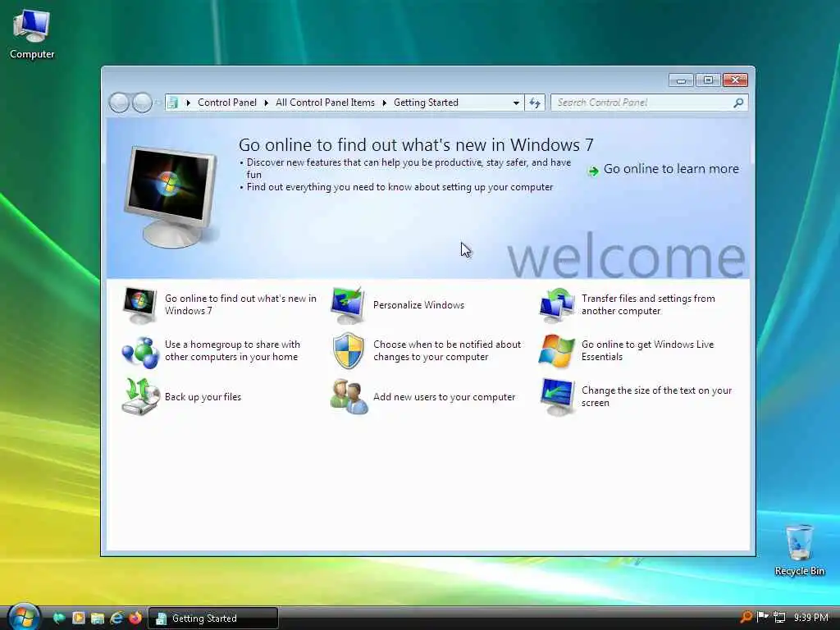Open Go online to find out what's new text link
This screenshot has height=630, width=840.
point(240,305)
